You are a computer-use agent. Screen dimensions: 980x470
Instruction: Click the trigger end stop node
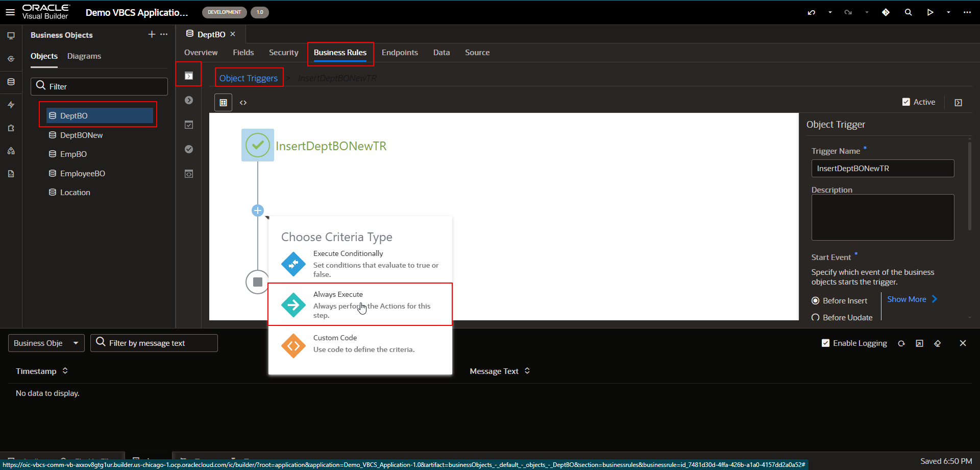[258, 282]
